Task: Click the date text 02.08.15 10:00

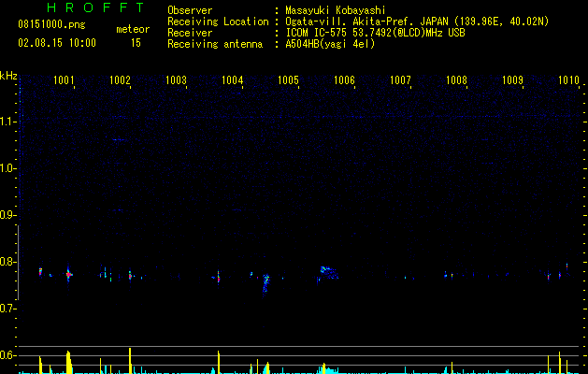Action: [x=57, y=43]
